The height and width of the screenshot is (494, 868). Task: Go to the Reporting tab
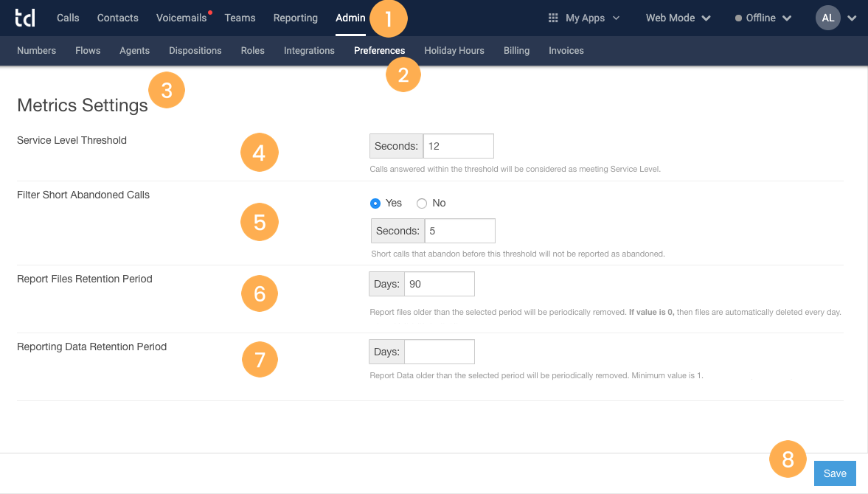[x=295, y=17]
